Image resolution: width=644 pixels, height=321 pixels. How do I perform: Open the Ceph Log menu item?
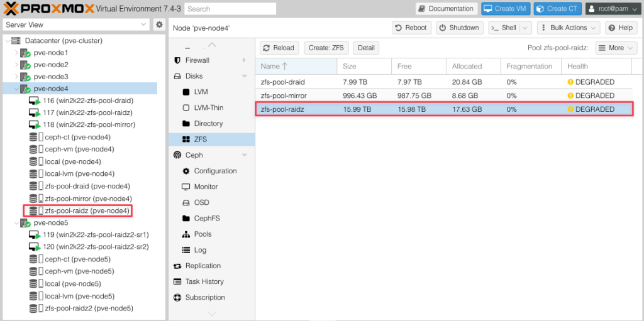[x=211, y=250]
